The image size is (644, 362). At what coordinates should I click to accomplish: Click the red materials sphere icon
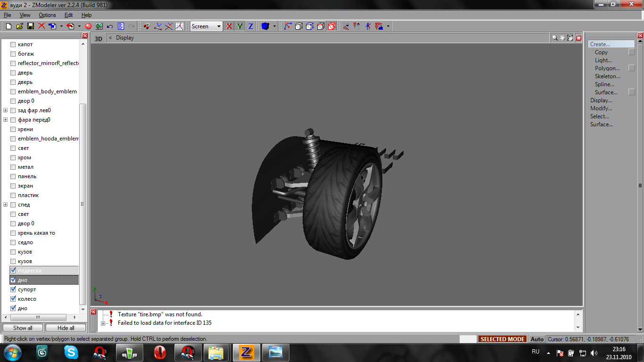tap(88, 26)
